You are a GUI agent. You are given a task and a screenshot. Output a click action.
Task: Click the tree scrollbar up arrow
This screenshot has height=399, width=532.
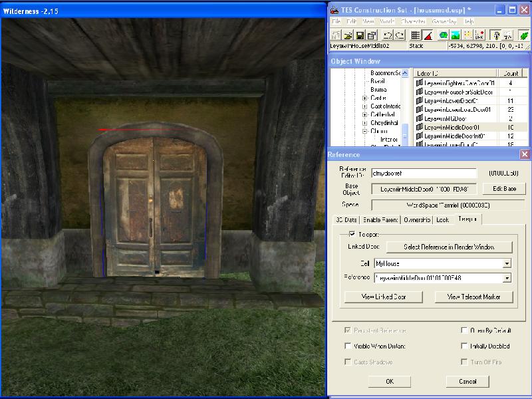[405, 73]
